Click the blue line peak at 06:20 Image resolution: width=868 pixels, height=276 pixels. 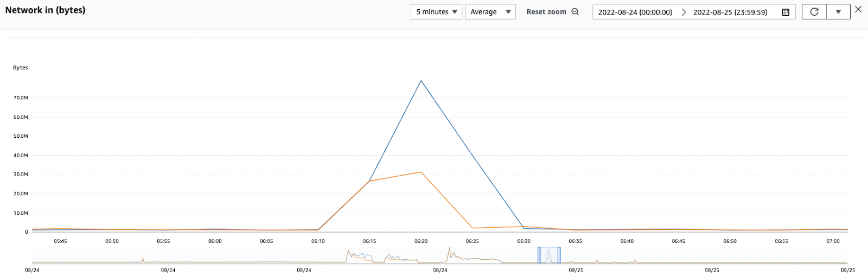click(x=421, y=81)
